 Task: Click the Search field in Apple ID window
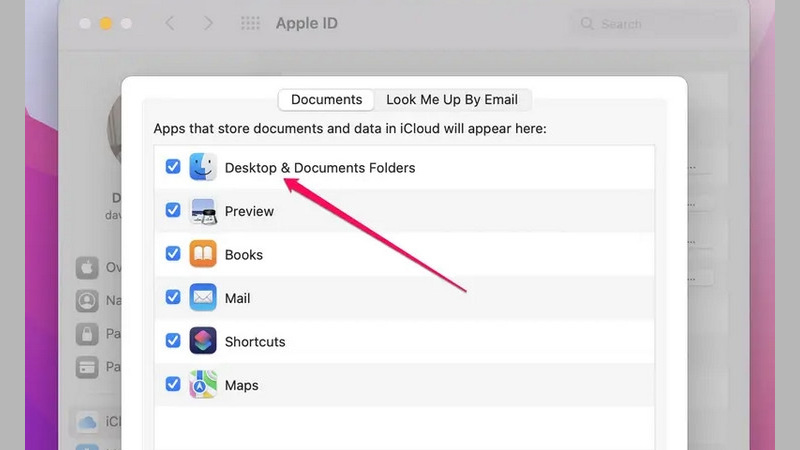click(x=653, y=24)
